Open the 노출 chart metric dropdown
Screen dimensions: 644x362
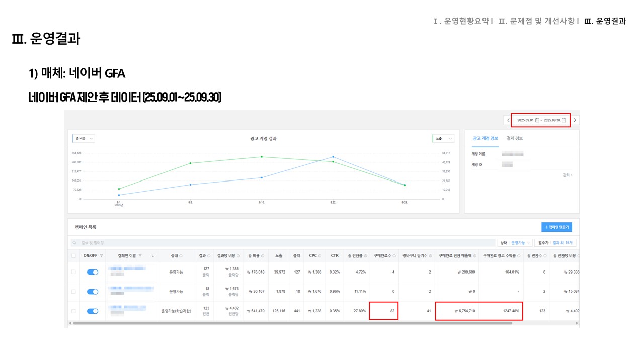coord(443,138)
